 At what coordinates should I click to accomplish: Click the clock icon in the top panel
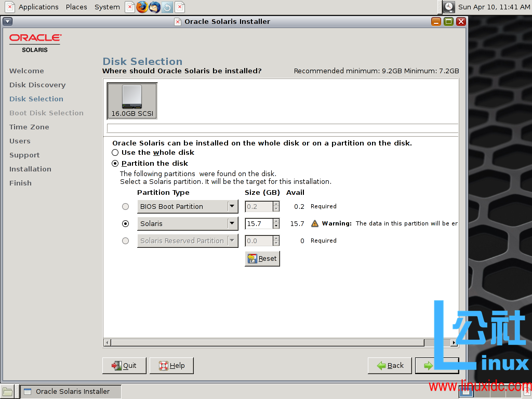point(449,7)
